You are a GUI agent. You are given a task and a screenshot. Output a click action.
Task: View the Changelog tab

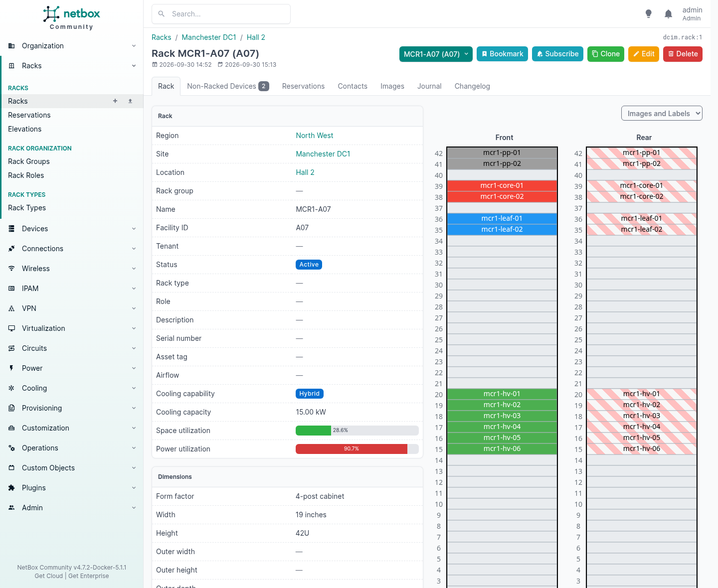472,86
